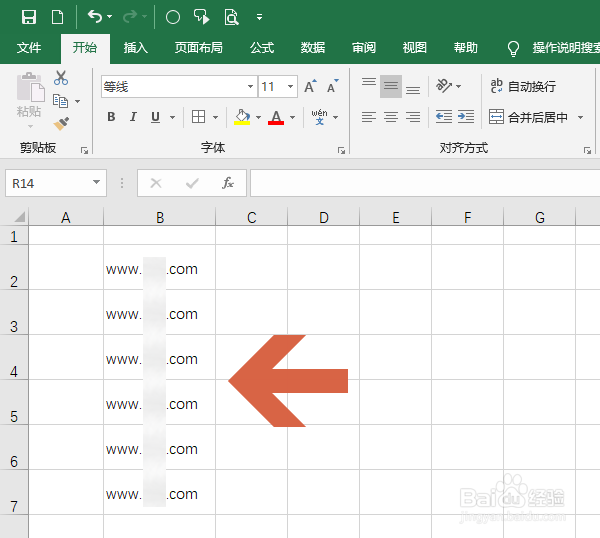600x538 pixels.
Task: Toggle underline formatting
Action: point(155,117)
